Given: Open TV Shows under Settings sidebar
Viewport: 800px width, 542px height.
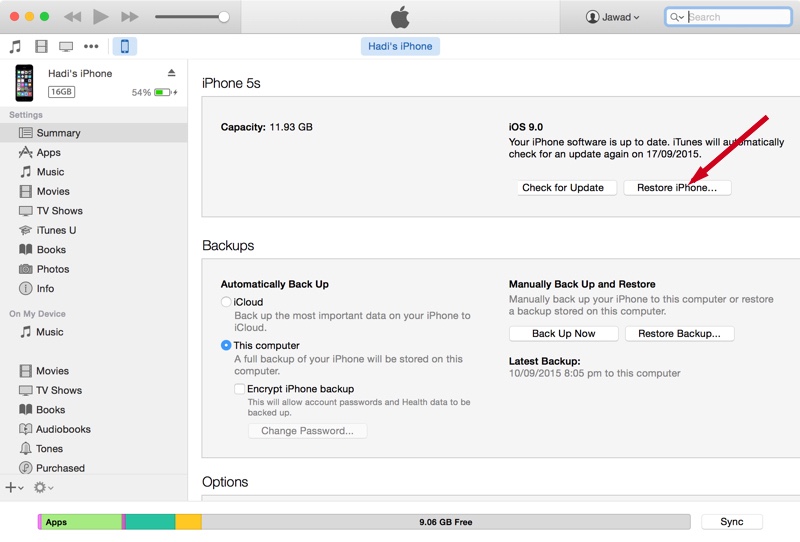Looking at the screenshot, I should 94,210.
